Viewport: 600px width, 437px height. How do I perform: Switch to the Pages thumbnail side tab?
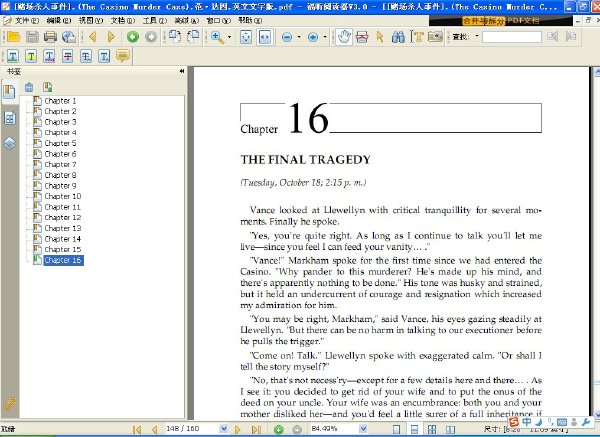point(10,119)
